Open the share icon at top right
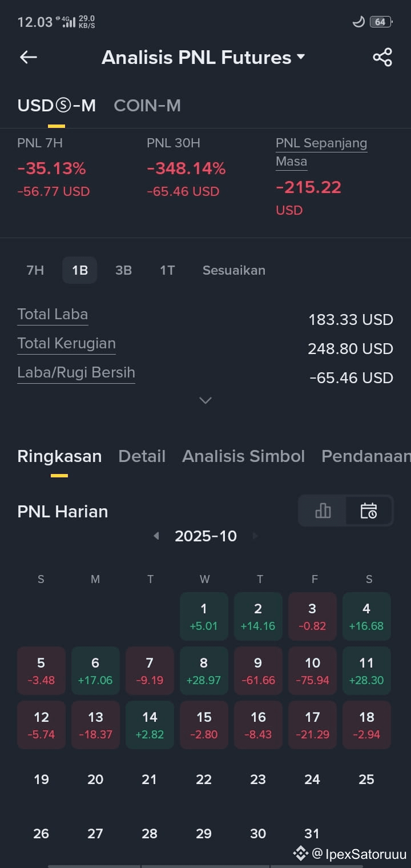411x868 pixels. (382, 57)
